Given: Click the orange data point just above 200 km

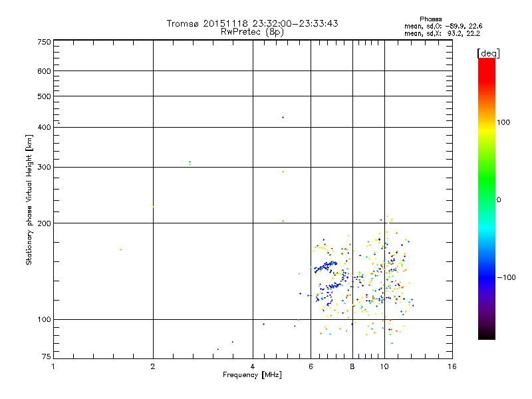Looking at the screenshot, I should 283,221.
